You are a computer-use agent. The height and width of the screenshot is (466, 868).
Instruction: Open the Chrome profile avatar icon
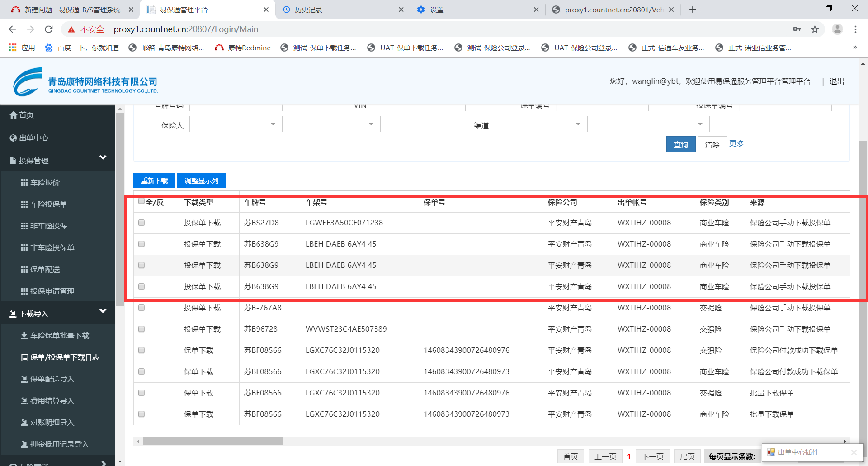point(837,29)
